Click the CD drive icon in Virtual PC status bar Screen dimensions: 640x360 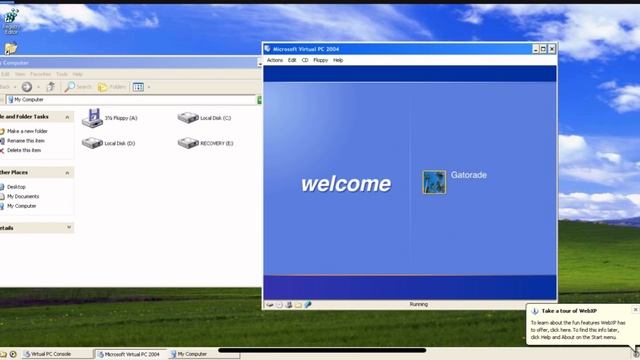(279, 305)
